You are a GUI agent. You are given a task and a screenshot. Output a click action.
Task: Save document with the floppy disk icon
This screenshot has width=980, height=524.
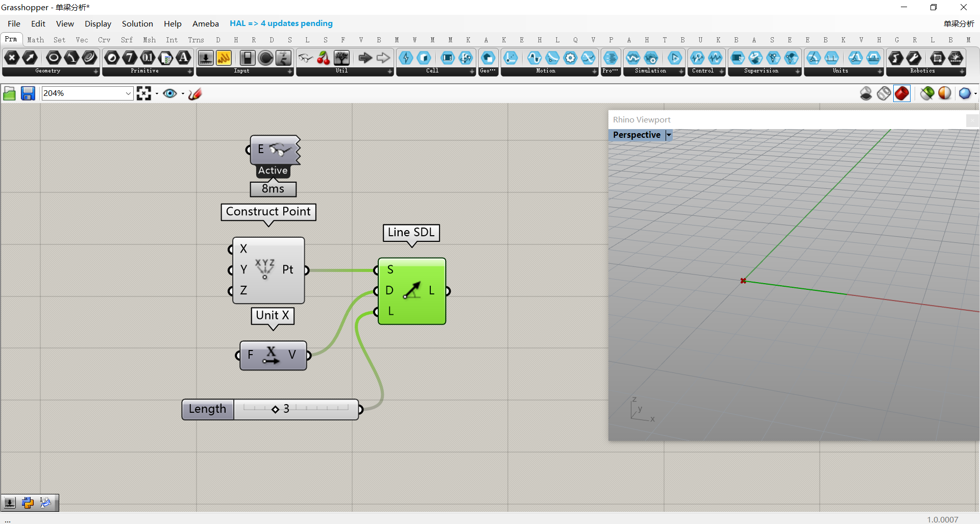28,93
